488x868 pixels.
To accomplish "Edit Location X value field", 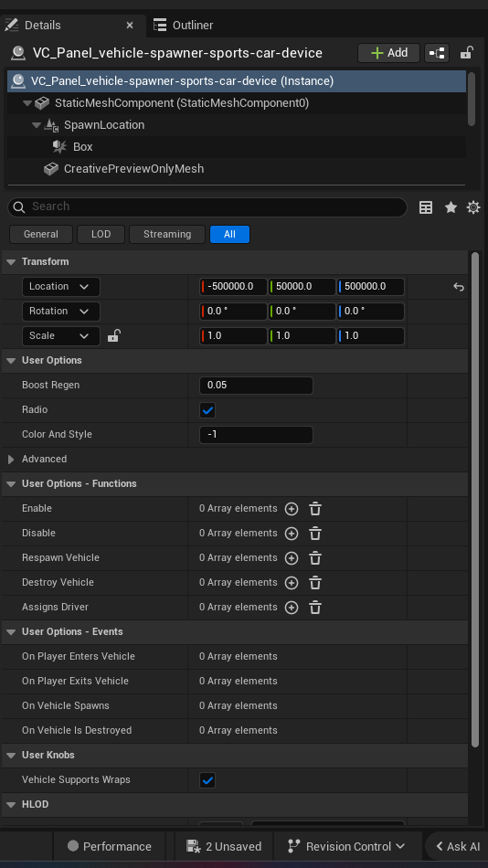I will (x=233, y=287).
